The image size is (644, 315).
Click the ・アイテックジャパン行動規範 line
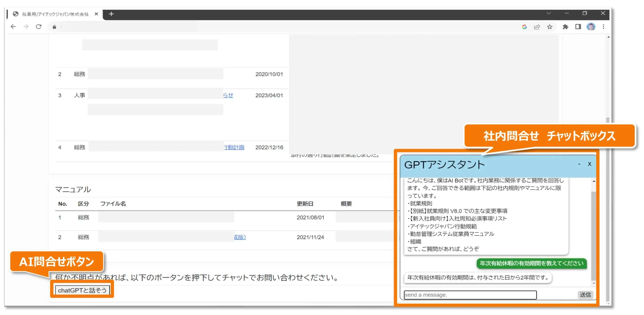coord(442,226)
